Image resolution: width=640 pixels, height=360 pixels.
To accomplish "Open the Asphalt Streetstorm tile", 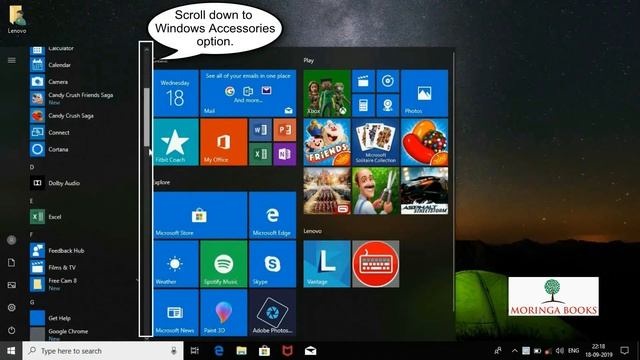I will pyautogui.click(x=424, y=191).
